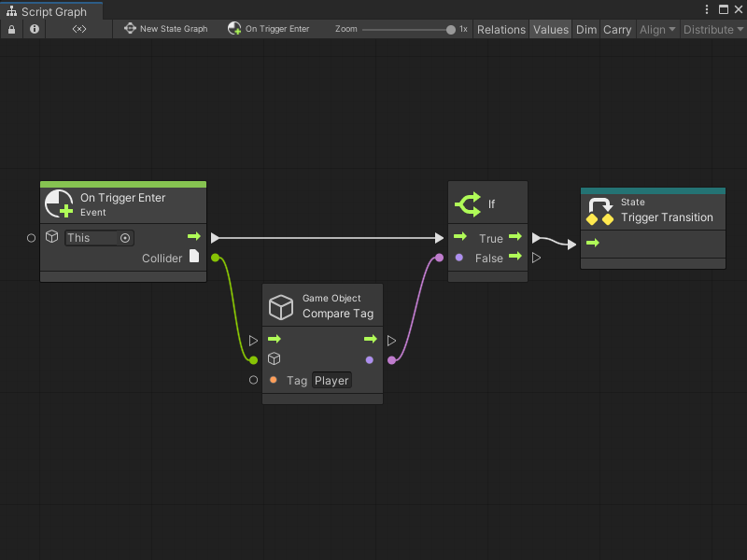This screenshot has width=747, height=560.
Task: Click the code <> icon in toolbar
Action: tap(78, 29)
